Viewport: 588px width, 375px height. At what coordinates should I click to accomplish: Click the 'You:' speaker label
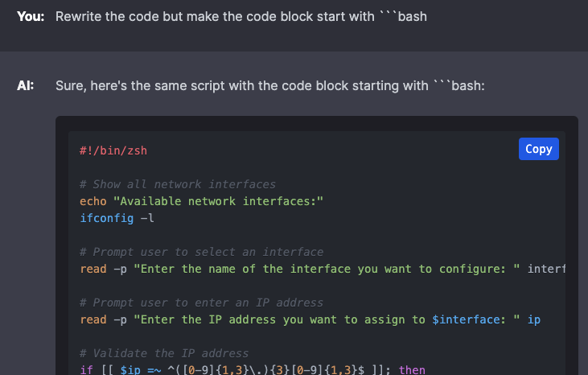(x=31, y=17)
